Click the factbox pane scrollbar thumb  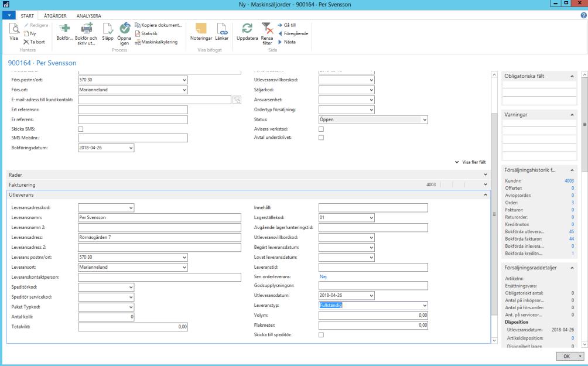[584, 124]
